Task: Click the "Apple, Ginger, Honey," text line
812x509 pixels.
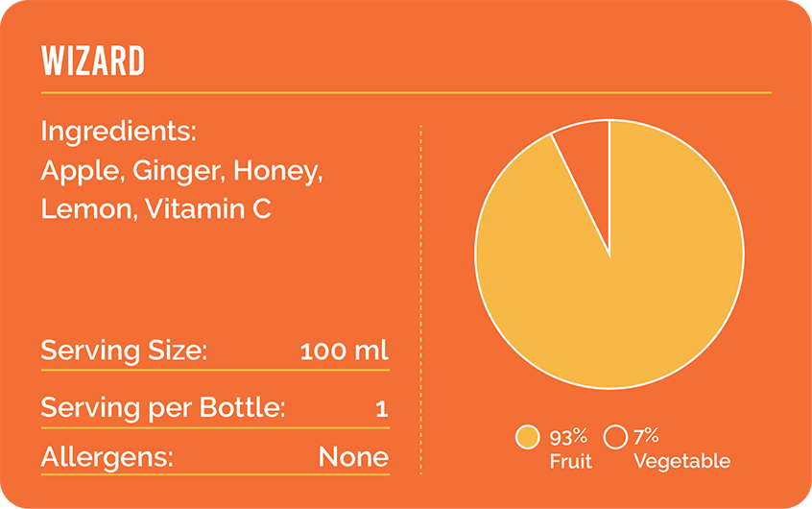Action: pos(181,171)
